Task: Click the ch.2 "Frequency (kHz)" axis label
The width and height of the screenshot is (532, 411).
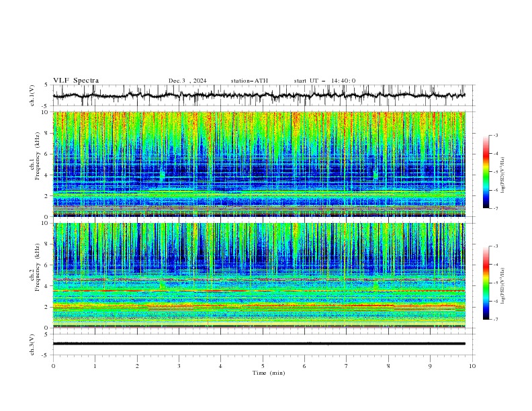Action: pos(38,267)
